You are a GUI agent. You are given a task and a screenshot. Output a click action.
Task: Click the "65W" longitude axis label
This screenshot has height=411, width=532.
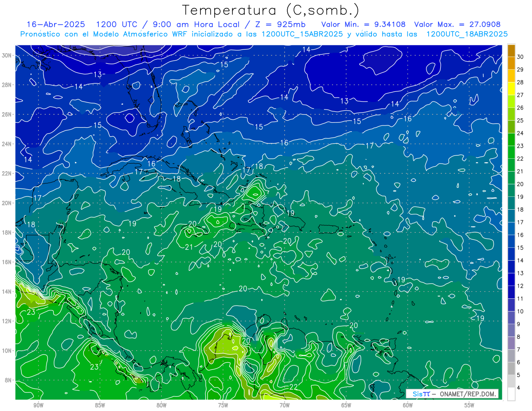pyautogui.click(x=346, y=406)
